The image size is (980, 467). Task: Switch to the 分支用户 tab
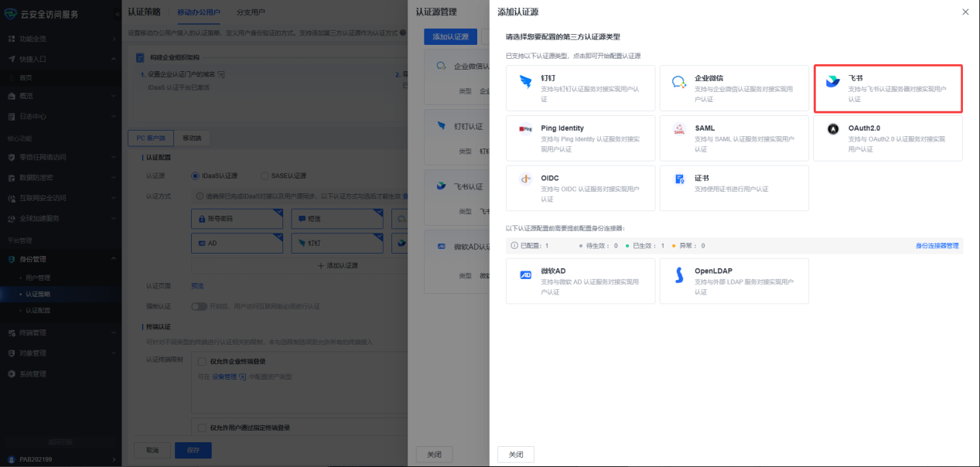[251, 12]
